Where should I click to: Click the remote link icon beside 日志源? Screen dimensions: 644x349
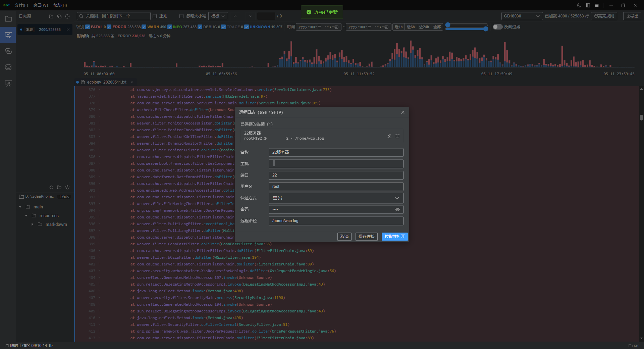59,16
